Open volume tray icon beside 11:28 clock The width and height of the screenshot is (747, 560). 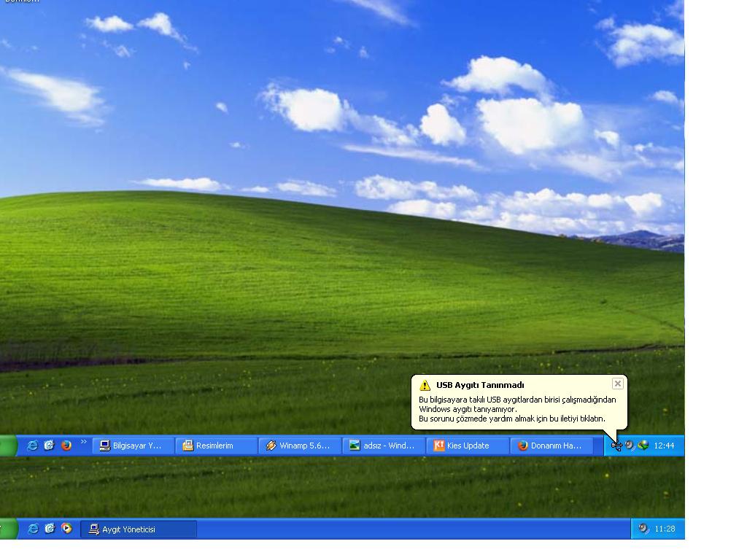coord(643,529)
